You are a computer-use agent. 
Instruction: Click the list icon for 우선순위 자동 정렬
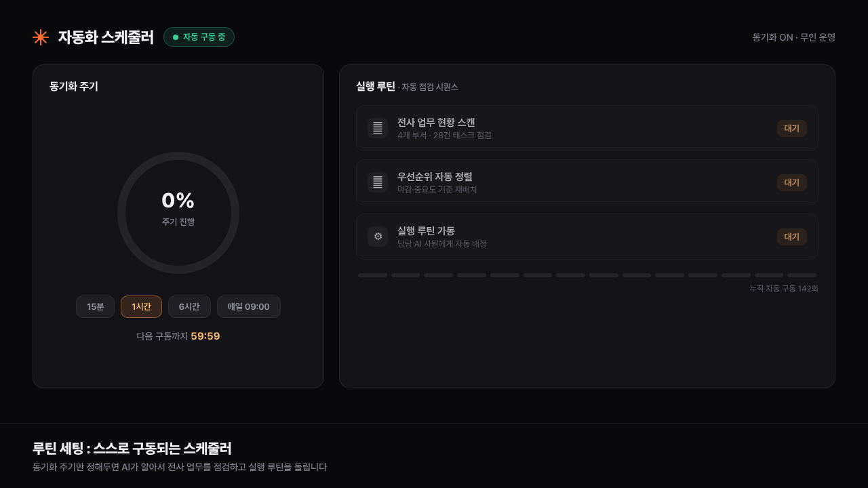[378, 182]
